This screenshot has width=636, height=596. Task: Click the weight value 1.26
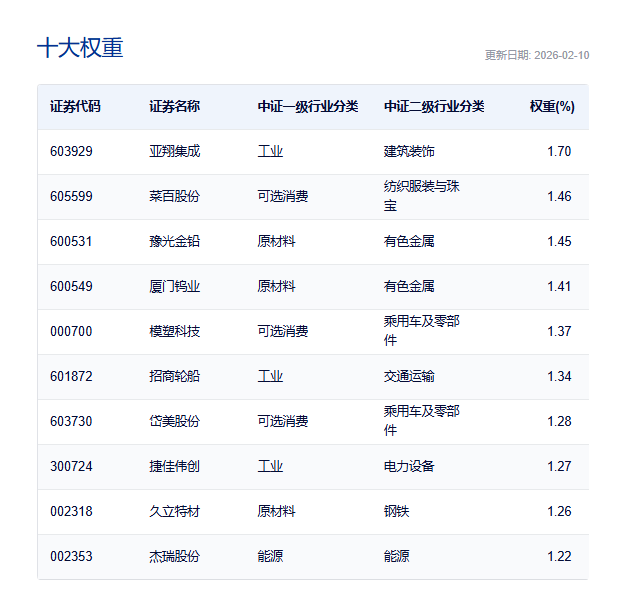(x=559, y=512)
